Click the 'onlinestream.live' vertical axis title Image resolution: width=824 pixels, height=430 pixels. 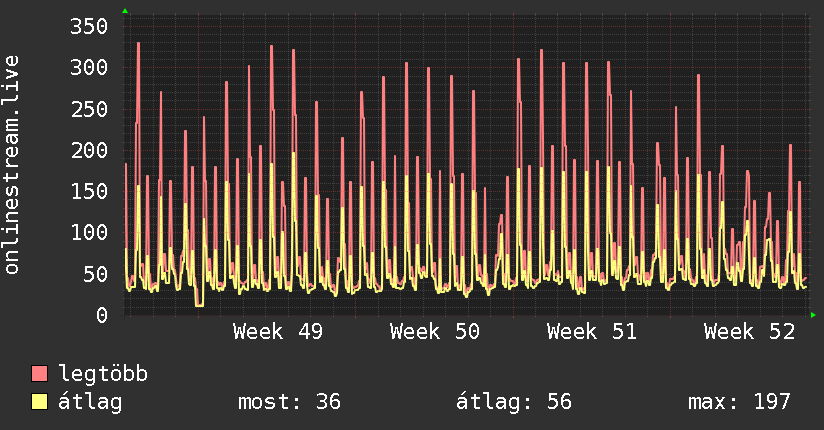tap(11, 165)
